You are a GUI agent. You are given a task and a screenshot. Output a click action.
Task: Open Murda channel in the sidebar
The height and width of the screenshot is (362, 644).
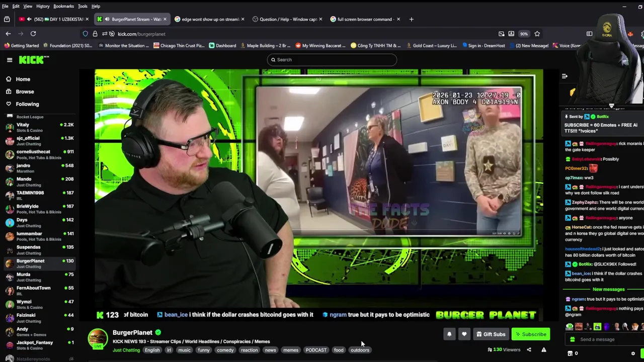(39, 277)
